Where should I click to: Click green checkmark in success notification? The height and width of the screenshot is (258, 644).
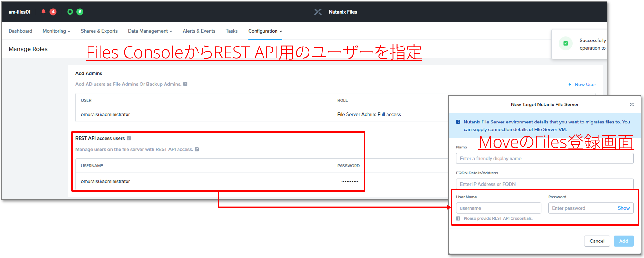pyautogui.click(x=566, y=44)
